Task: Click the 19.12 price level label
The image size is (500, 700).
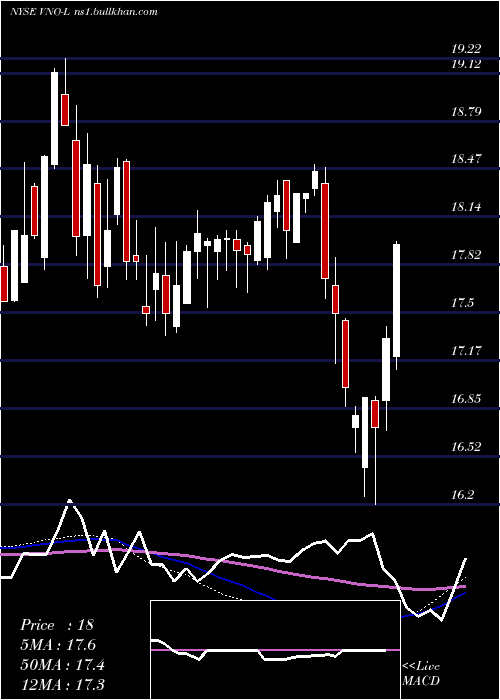Action: point(466,64)
